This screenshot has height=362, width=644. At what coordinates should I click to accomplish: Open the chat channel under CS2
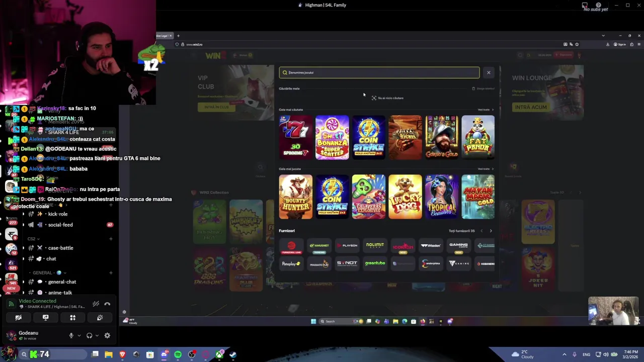coord(51,258)
